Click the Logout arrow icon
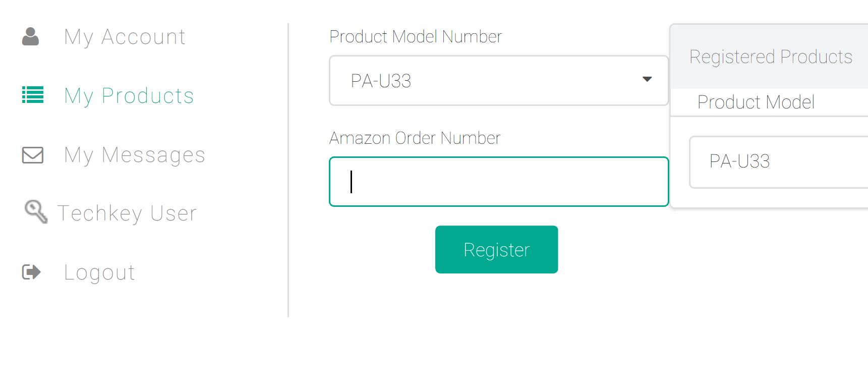Image resolution: width=868 pixels, height=390 pixels. [31, 272]
